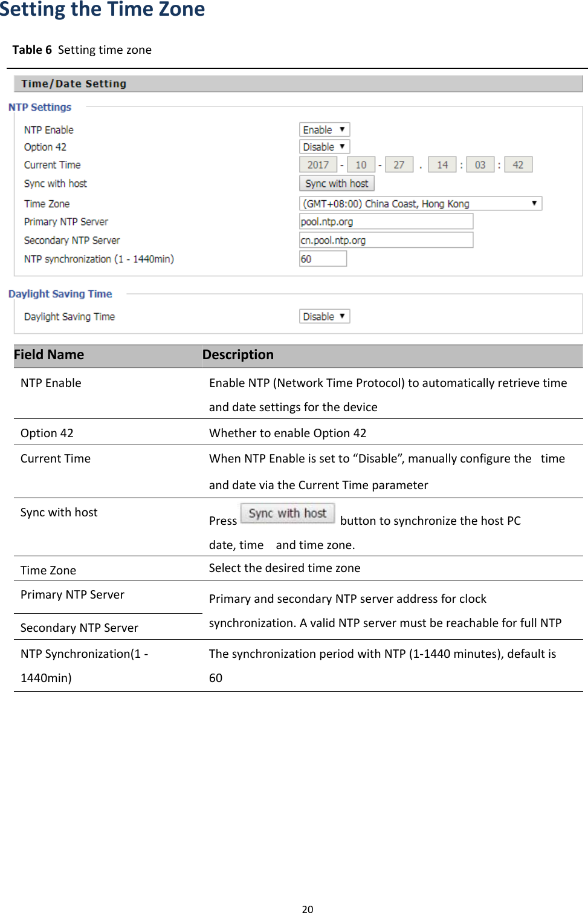Click the day field showing 27

[399, 164]
